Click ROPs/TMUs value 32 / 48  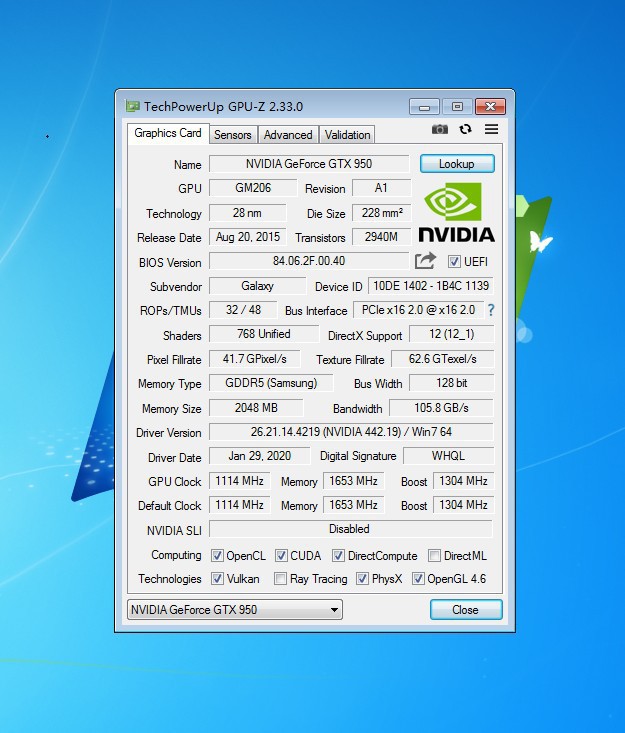(x=244, y=310)
